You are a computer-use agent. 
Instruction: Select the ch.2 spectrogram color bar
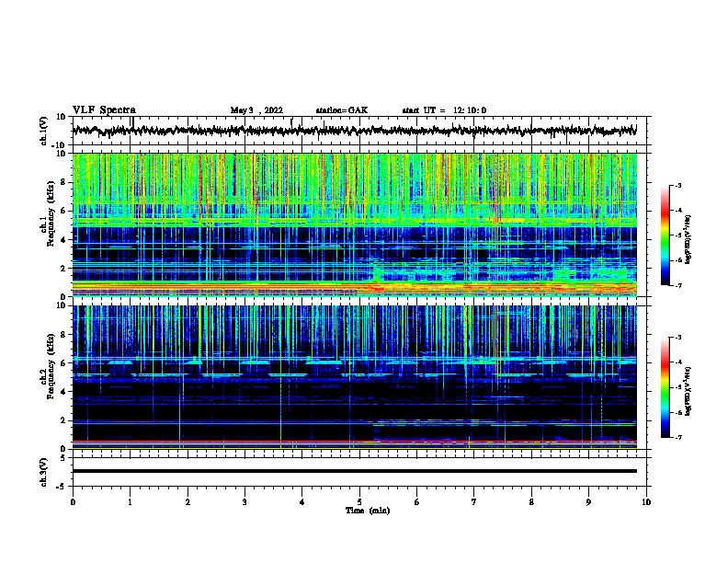pos(665,387)
